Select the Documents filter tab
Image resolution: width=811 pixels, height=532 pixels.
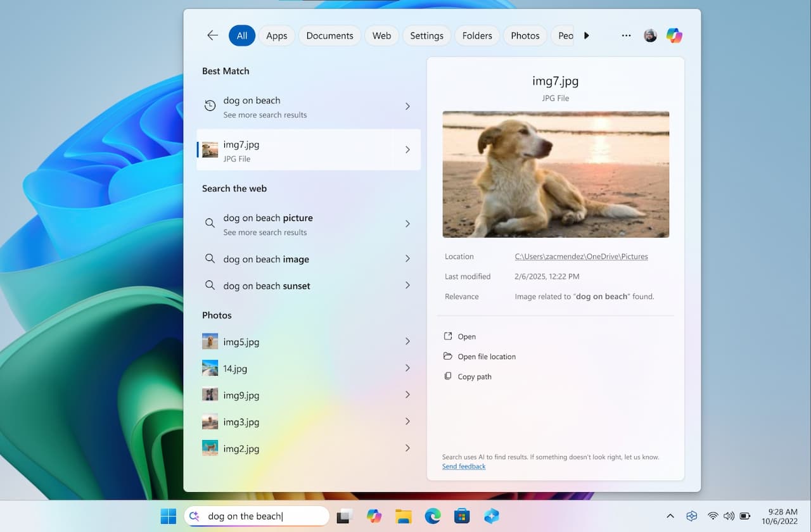(329, 35)
